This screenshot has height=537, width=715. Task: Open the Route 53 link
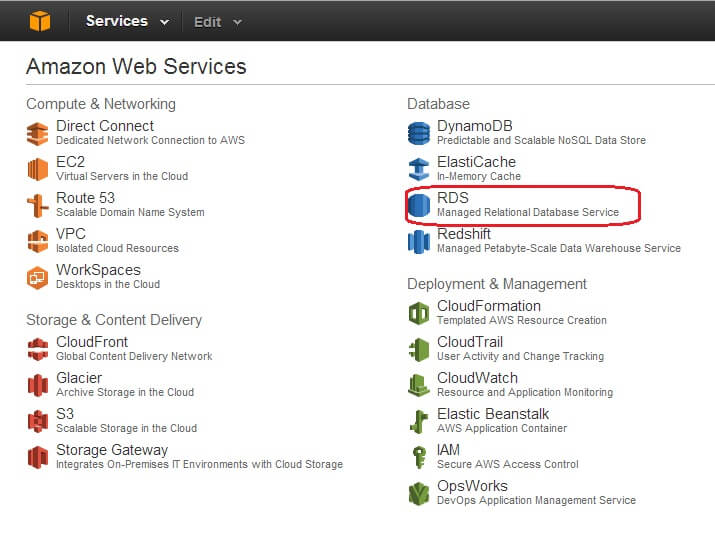point(85,198)
